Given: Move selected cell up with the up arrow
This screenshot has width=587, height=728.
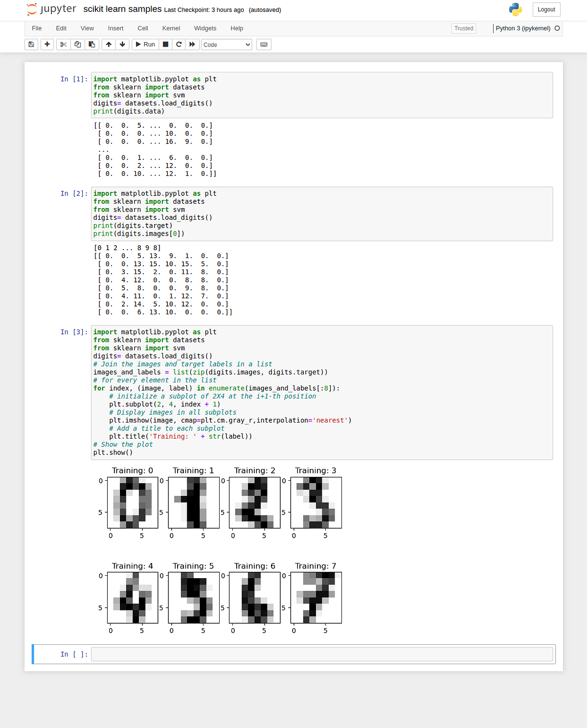Looking at the screenshot, I should 109,45.
